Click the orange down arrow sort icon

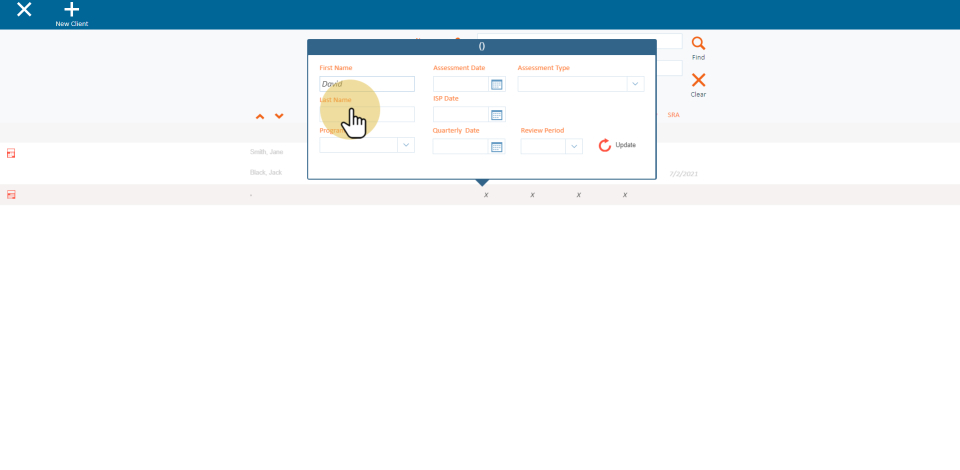[x=279, y=117]
